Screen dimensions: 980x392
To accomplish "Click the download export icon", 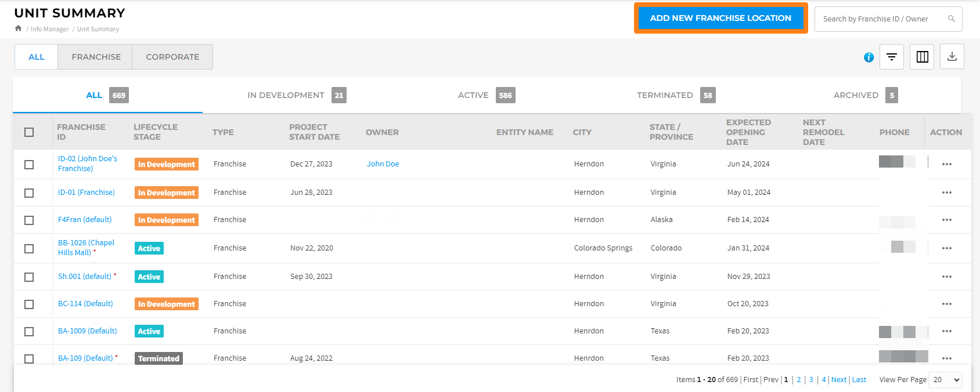I will point(952,57).
